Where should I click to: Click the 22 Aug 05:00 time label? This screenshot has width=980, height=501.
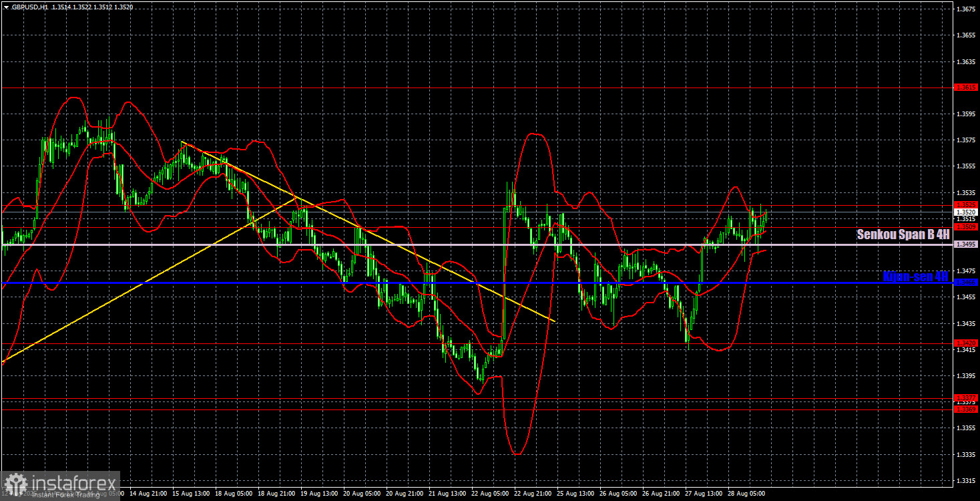[x=490, y=494]
